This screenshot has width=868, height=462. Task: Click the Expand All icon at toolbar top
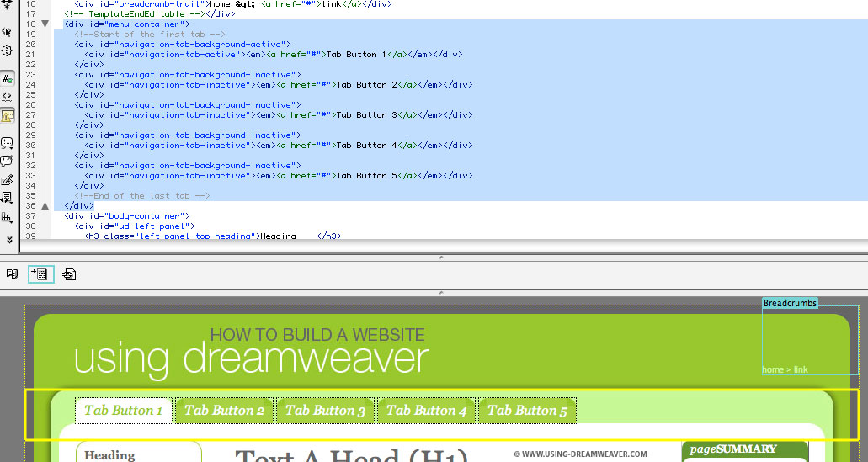click(x=7, y=5)
